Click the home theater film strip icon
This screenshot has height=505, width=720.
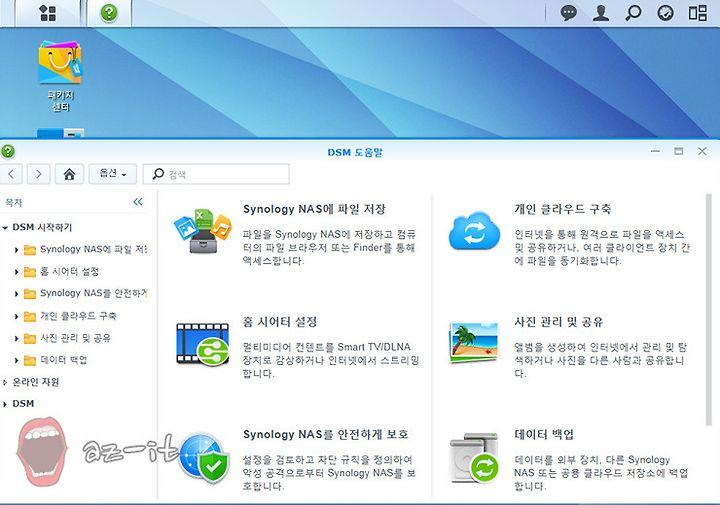tap(202, 344)
